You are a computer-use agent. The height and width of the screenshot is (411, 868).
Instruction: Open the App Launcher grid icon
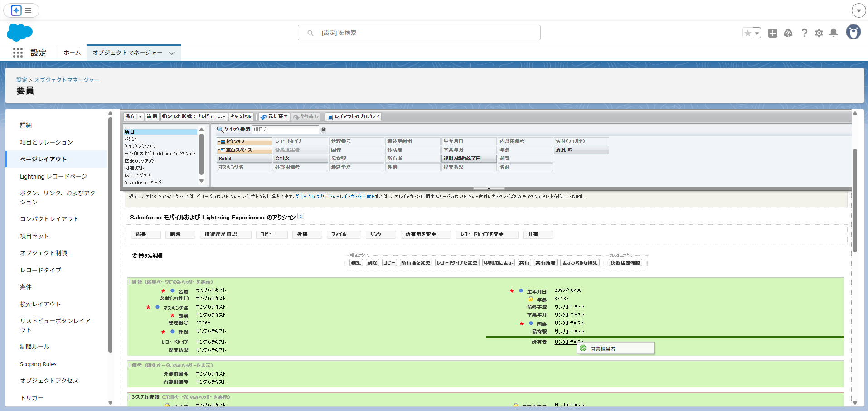point(18,53)
